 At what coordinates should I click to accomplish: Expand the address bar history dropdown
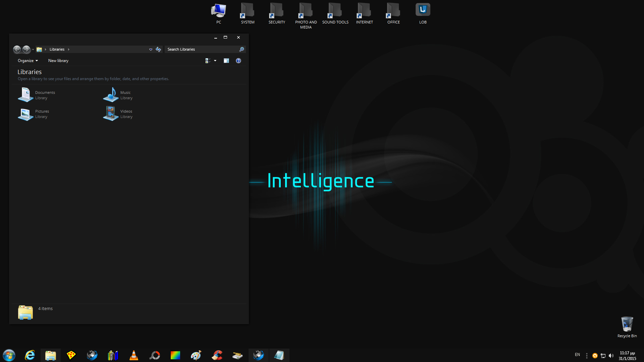151,49
